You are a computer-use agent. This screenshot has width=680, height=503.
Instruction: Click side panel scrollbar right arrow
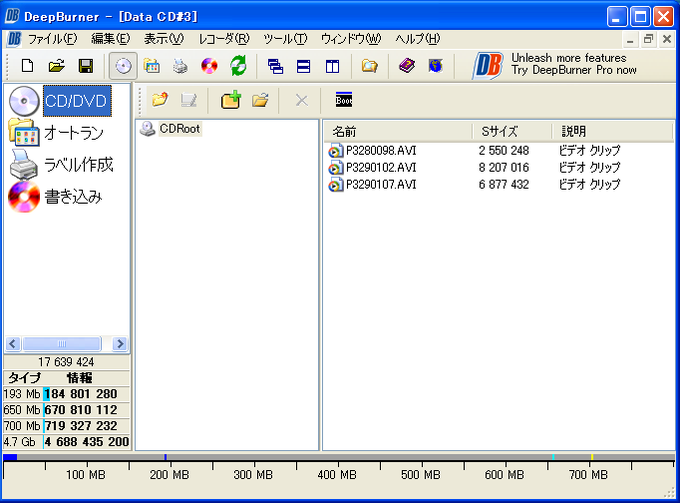(120, 344)
